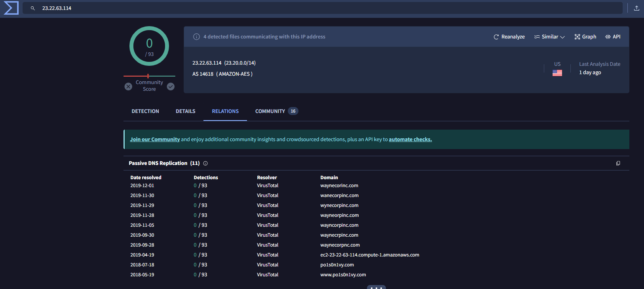The height and width of the screenshot is (289, 644).
Task: Open the VirusTotal home logo
Action: click(11, 8)
